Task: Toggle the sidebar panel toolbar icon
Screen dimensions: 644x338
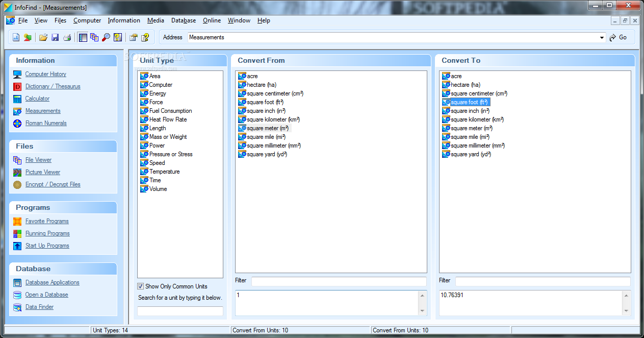Action: [83, 37]
